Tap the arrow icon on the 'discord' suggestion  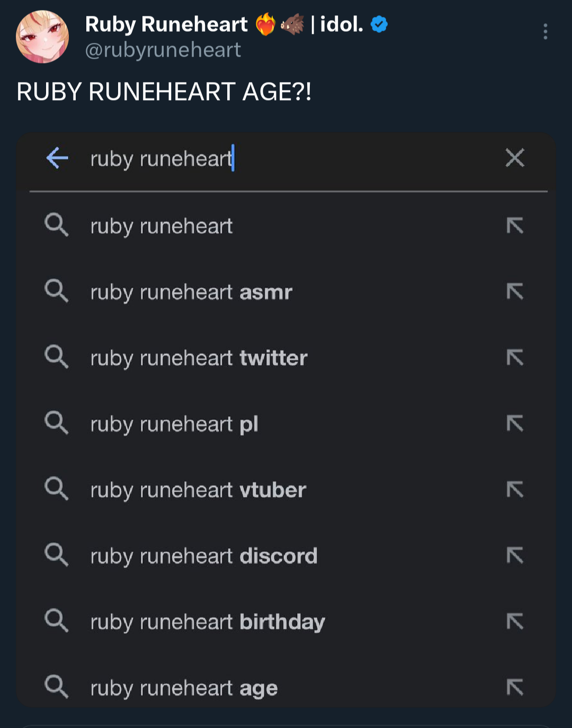click(x=514, y=555)
